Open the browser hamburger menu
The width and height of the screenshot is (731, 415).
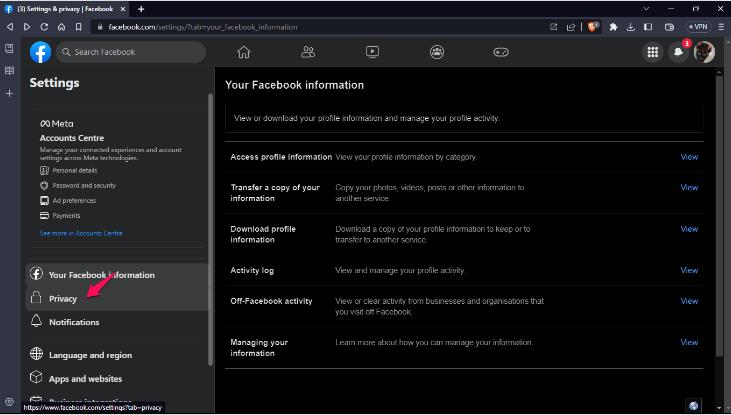721,27
